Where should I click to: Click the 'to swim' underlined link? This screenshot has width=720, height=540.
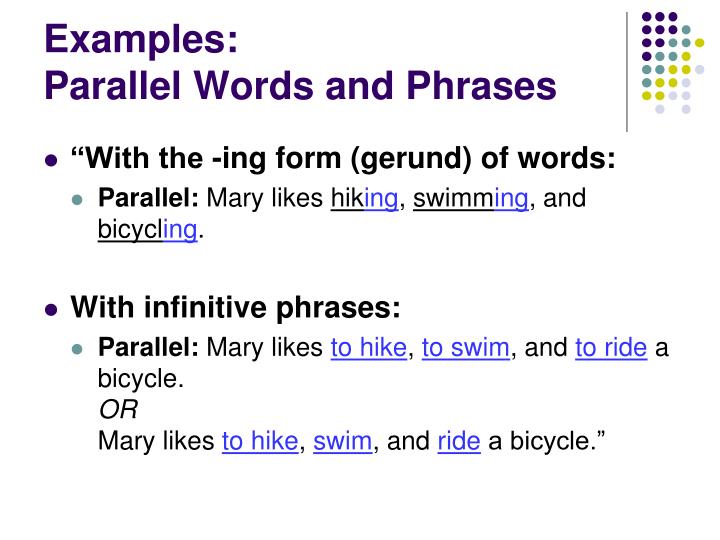pyautogui.click(x=466, y=348)
